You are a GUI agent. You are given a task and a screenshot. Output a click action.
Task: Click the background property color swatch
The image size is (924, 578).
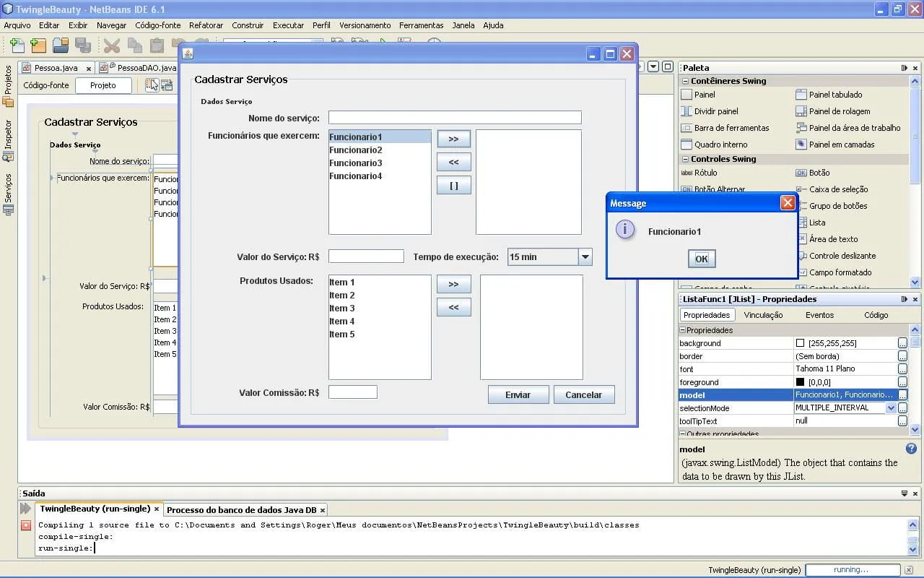point(800,343)
